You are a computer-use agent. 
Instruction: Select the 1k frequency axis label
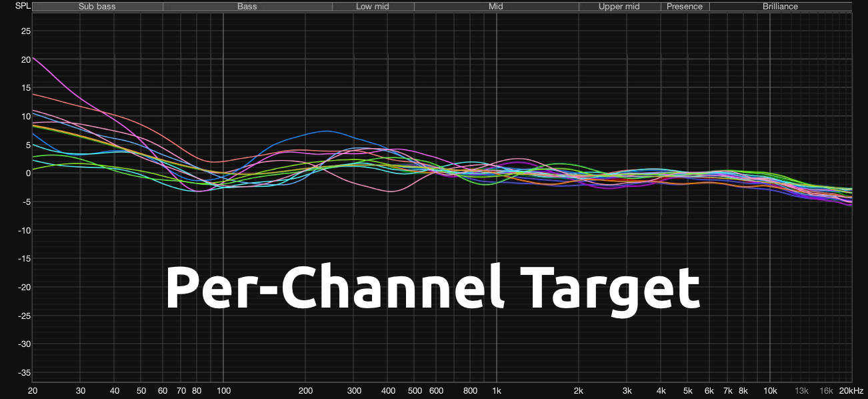(x=496, y=391)
